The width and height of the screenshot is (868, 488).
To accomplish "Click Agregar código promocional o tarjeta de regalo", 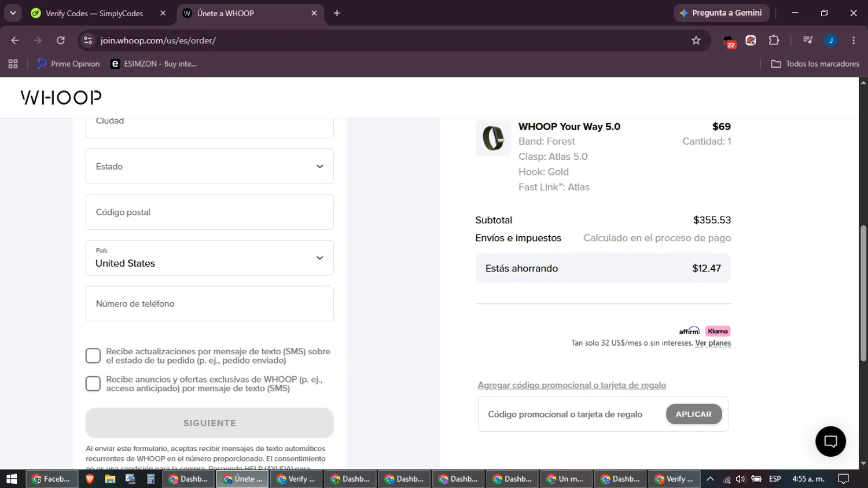I will pyautogui.click(x=572, y=385).
